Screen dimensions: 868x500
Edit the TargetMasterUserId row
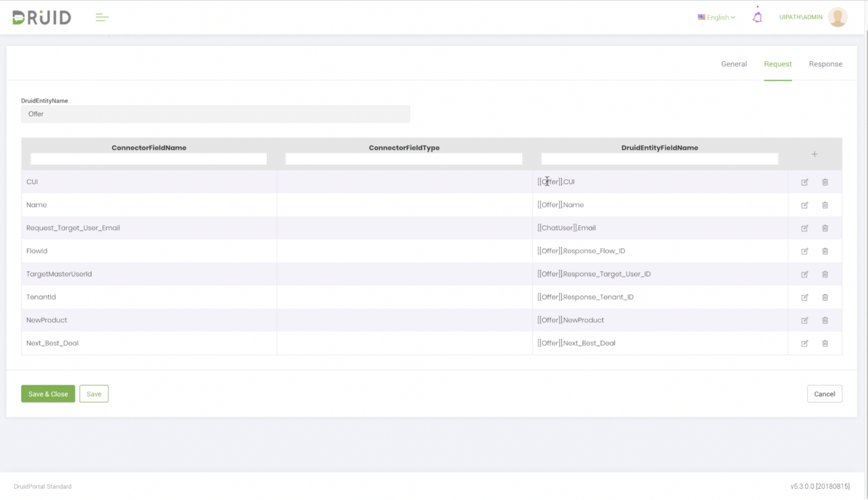804,274
